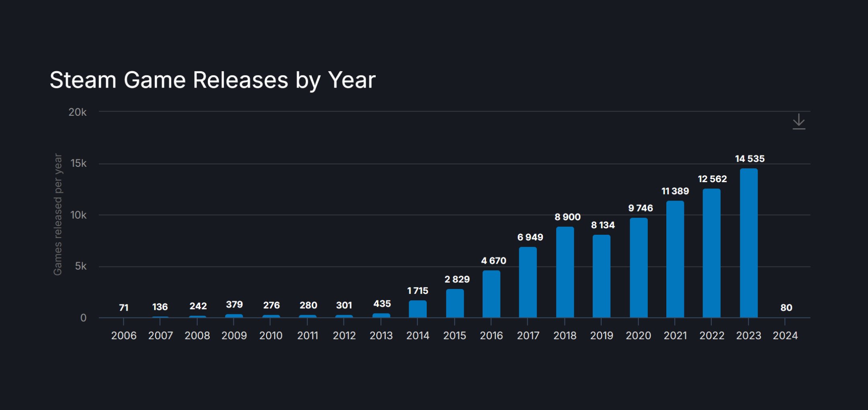Click the 2013 bar labeled 435
Viewport: 868px width, 410px height.
381,316
